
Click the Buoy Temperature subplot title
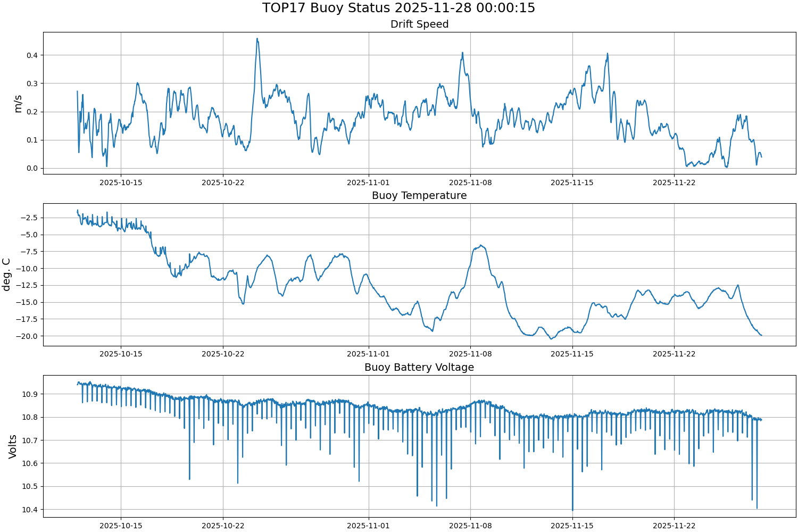pos(419,195)
